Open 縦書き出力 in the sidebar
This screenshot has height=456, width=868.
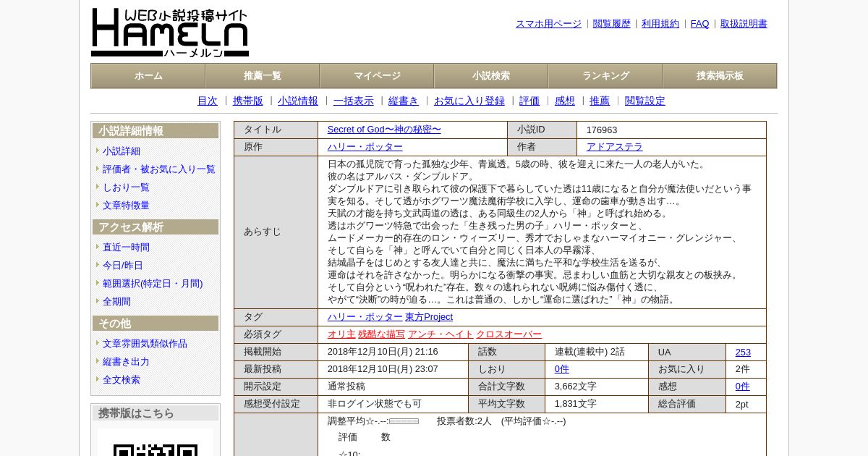pyautogui.click(x=126, y=362)
